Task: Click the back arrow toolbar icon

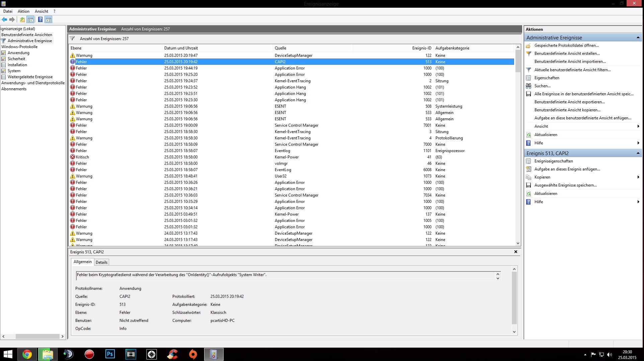Action: 4,20
